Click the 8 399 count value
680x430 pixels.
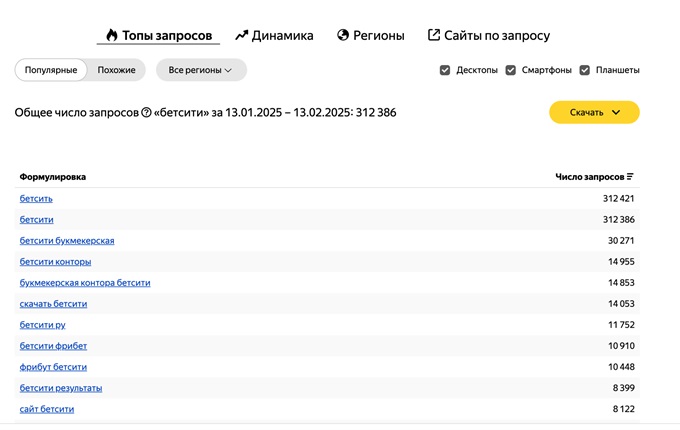pyautogui.click(x=624, y=388)
